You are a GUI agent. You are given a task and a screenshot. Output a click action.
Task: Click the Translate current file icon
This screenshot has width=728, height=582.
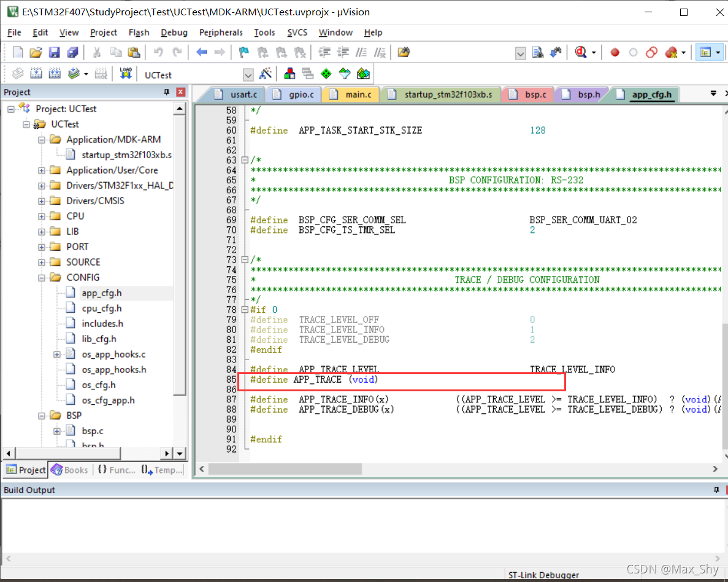pos(18,74)
